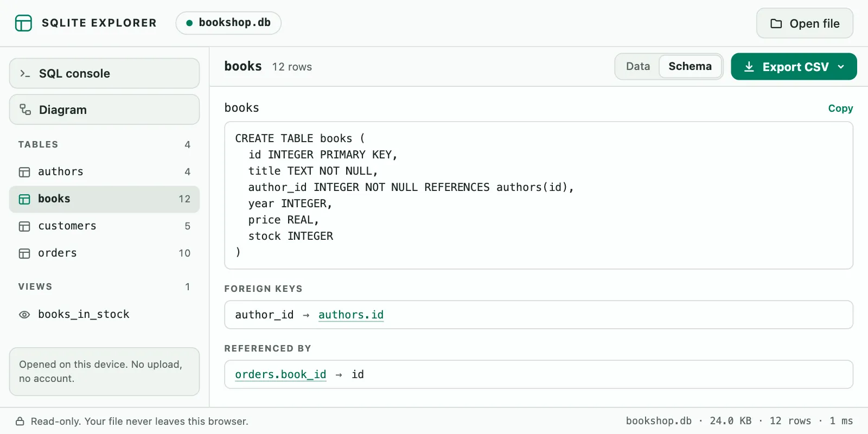Open the Export CSV dropdown chevron
The height and width of the screenshot is (434, 868).
tap(841, 67)
